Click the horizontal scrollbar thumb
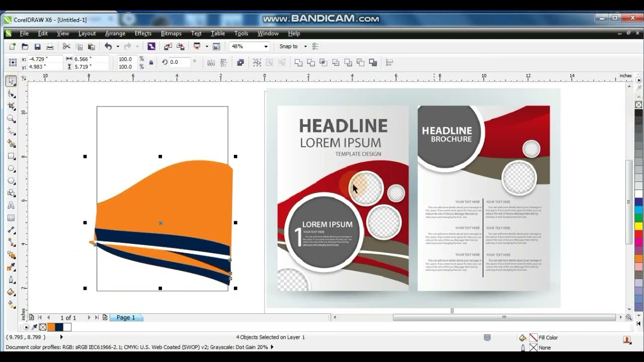644x362 pixels. point(504,317)
